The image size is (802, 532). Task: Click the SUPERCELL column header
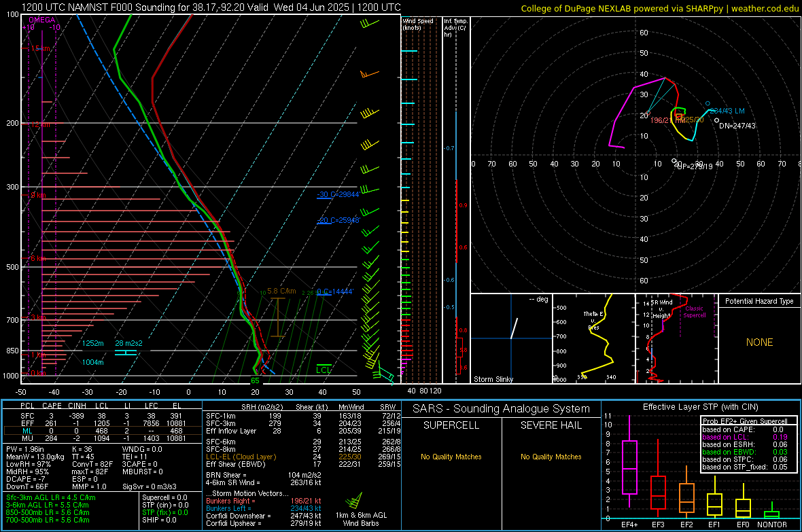pyautogui.click(x=451, y=425)
